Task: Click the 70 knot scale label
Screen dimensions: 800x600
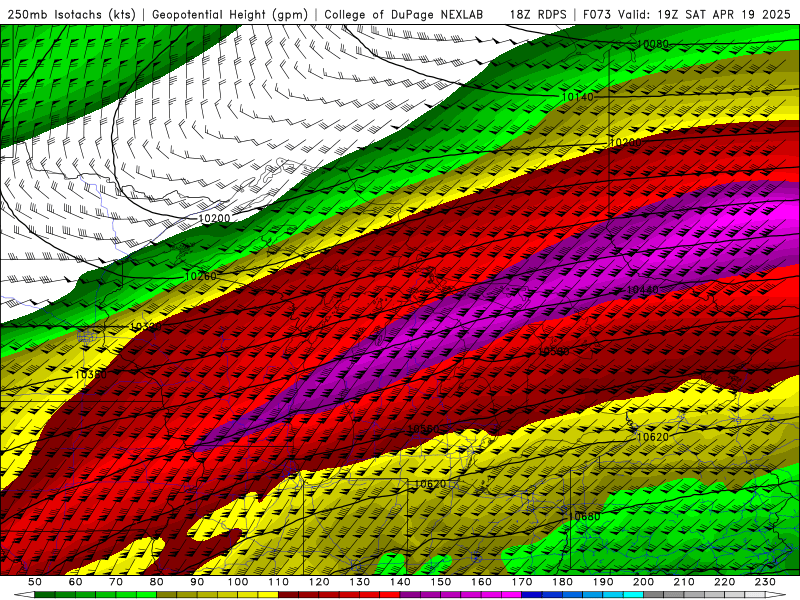Action: [x=116, y=582]
